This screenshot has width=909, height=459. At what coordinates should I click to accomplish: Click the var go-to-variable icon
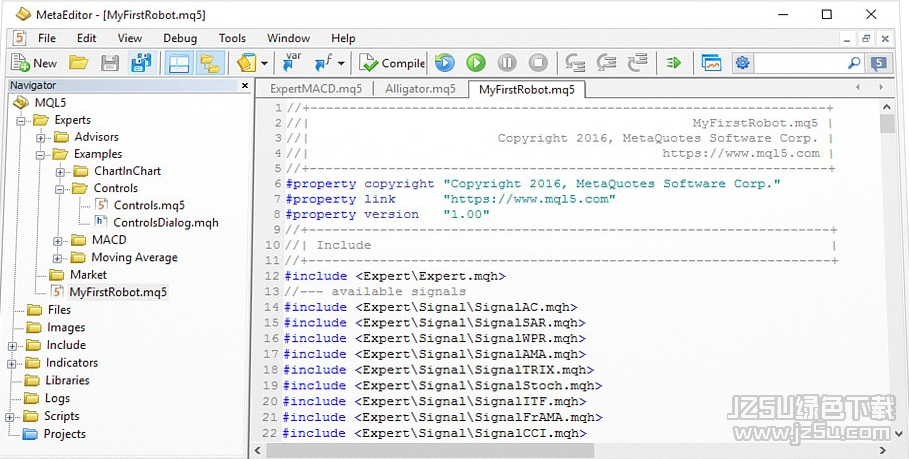(293, 63)
